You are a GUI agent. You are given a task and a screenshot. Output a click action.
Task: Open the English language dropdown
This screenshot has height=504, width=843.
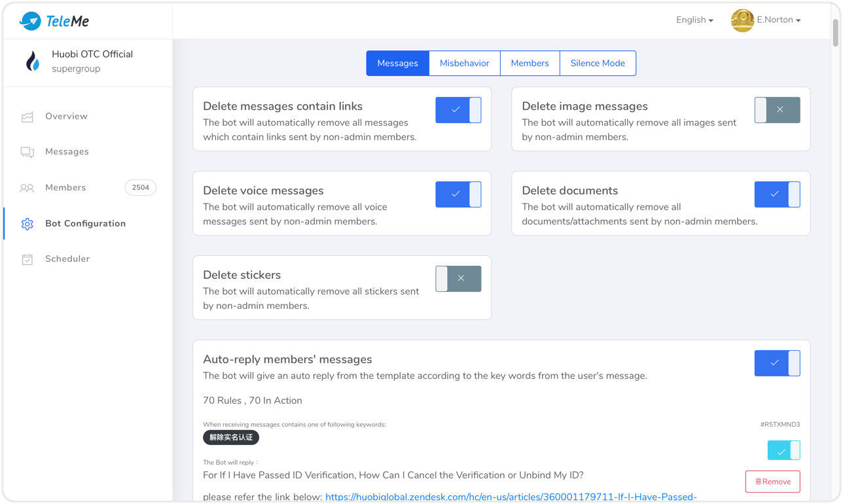694,20
